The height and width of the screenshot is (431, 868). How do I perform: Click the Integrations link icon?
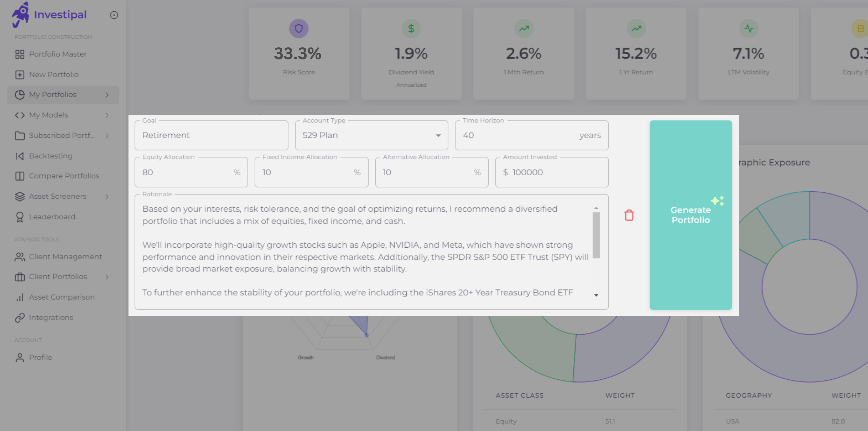tap(20, 317)
